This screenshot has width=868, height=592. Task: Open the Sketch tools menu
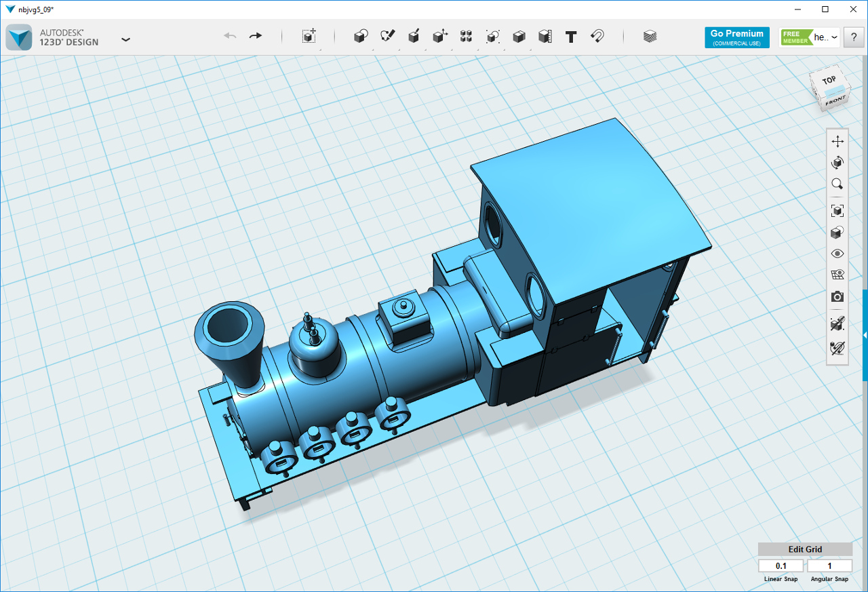point(387,37)
